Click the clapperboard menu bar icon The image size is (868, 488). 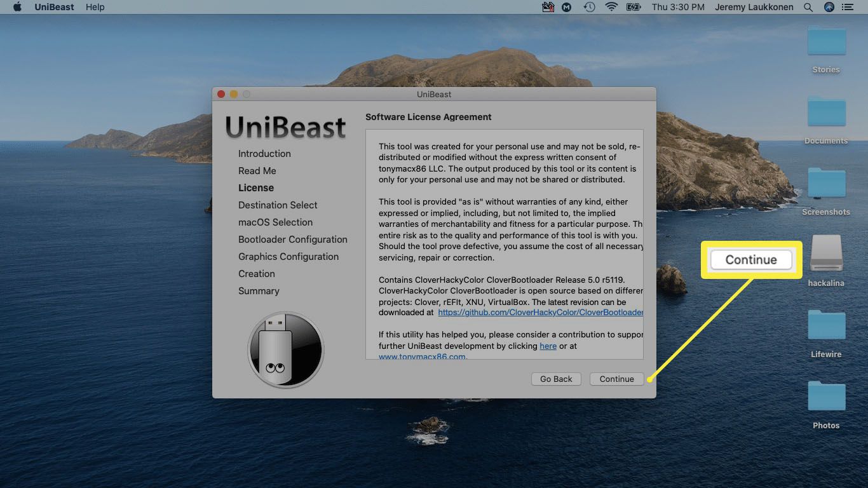[x=548, y=7]
